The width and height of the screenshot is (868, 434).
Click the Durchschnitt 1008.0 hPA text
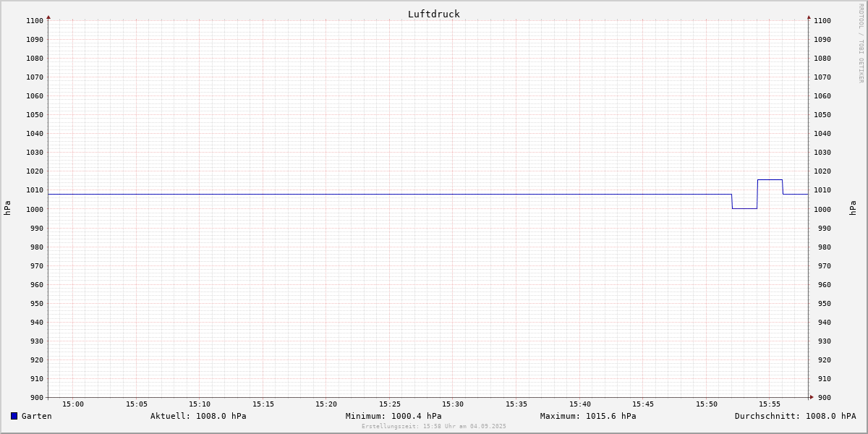[795, 416]
